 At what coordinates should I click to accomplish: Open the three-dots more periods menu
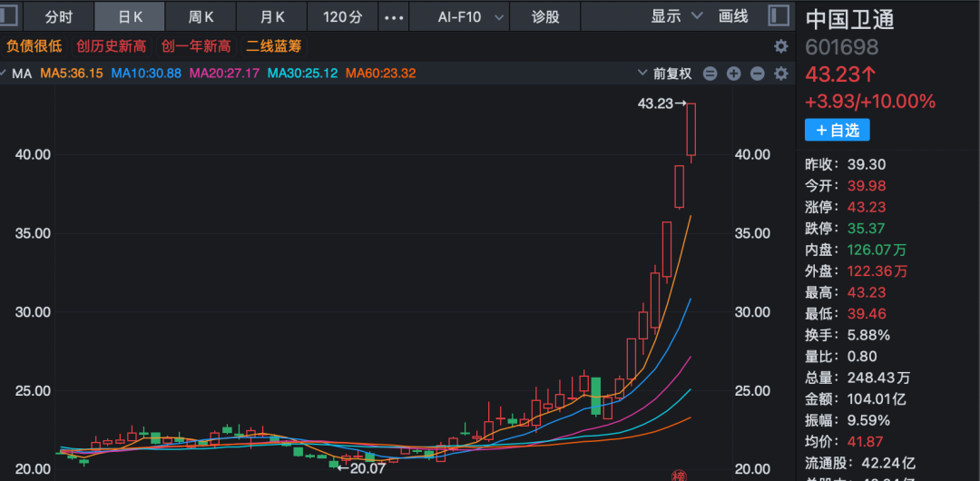[394, 17]
